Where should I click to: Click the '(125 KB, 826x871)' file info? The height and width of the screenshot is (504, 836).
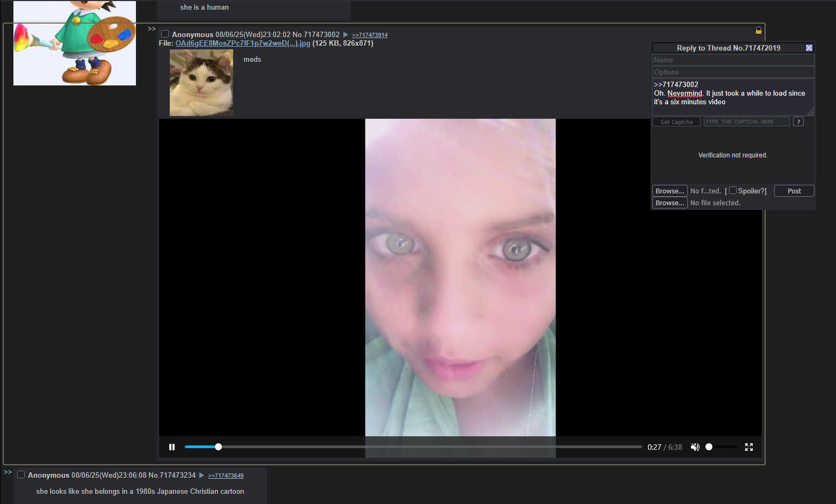point(343,44)
